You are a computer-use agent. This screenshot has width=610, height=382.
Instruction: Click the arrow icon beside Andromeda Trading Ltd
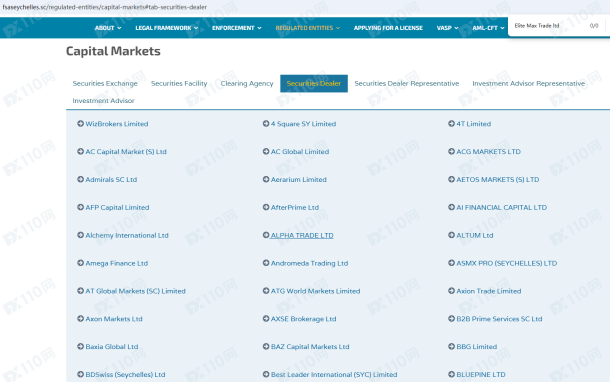coord(266,263)
